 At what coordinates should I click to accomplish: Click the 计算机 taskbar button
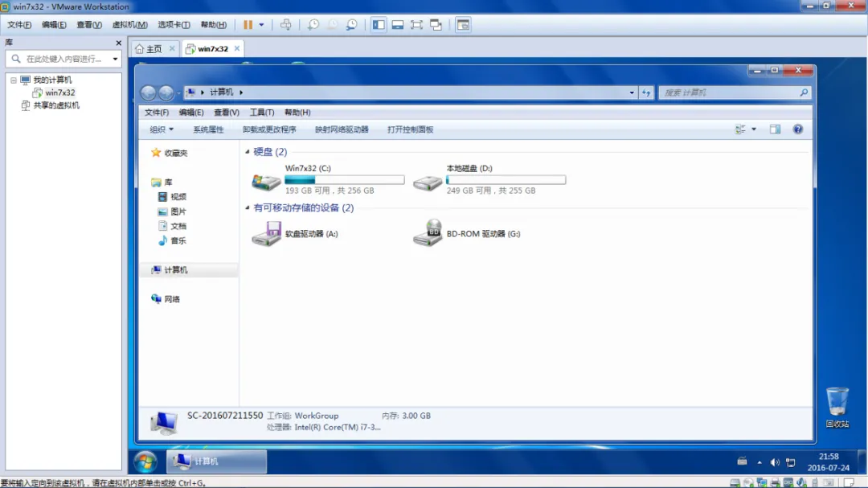(x=216, y=461)
